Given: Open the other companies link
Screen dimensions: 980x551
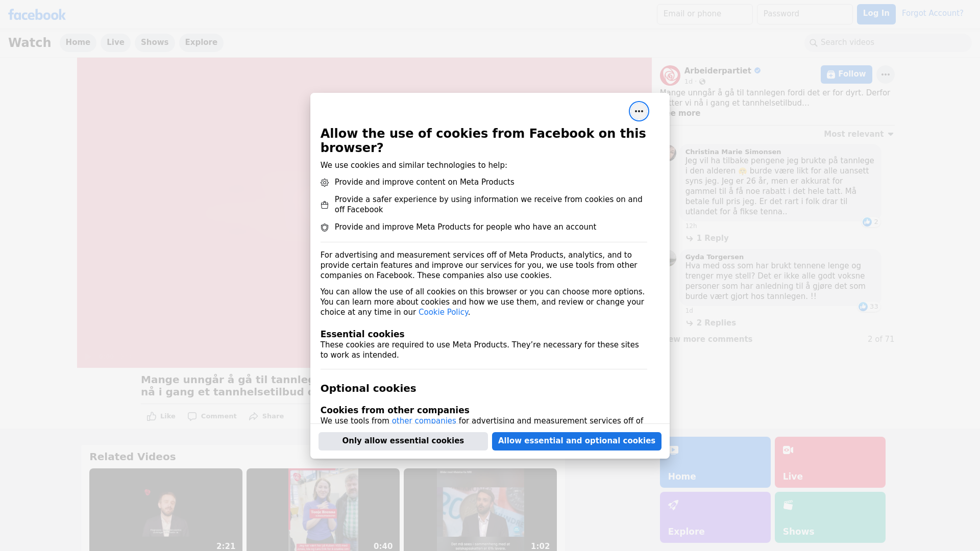Looking at the screenshot, I should 424,421.
